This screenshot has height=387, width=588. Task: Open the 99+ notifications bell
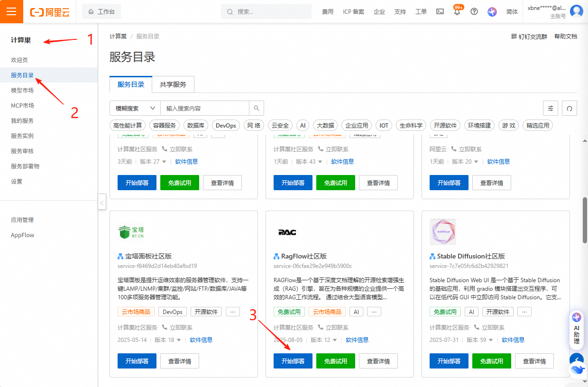[457, 12]
